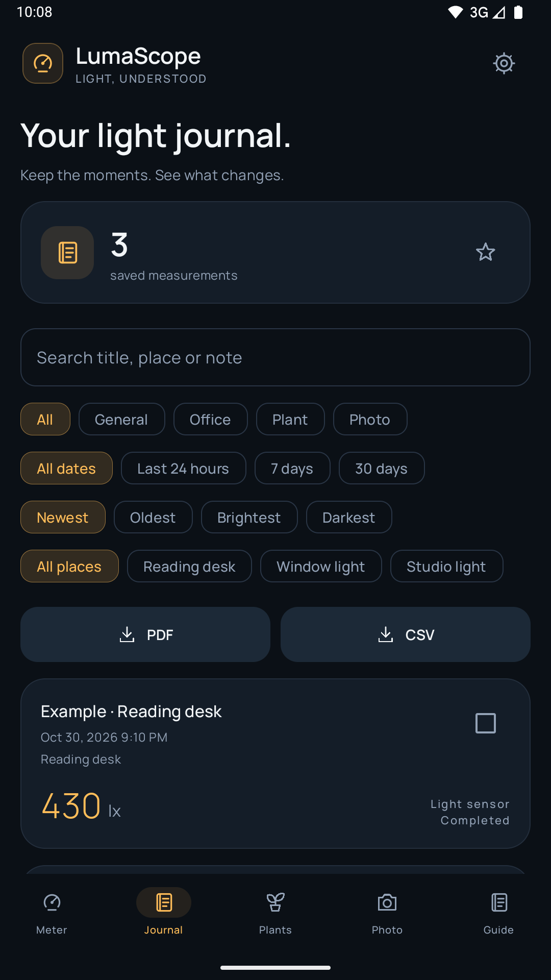Screen dimensions: 551x980
Task: Sort by Brightest chip
Action: click(249, 518)
